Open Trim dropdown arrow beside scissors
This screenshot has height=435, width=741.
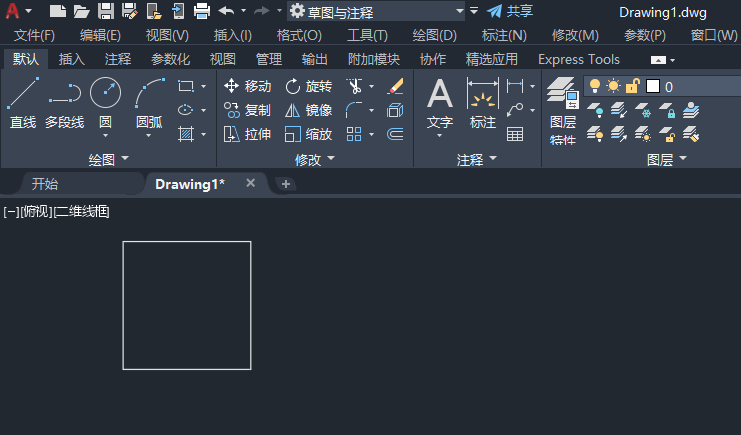(371, 87)
